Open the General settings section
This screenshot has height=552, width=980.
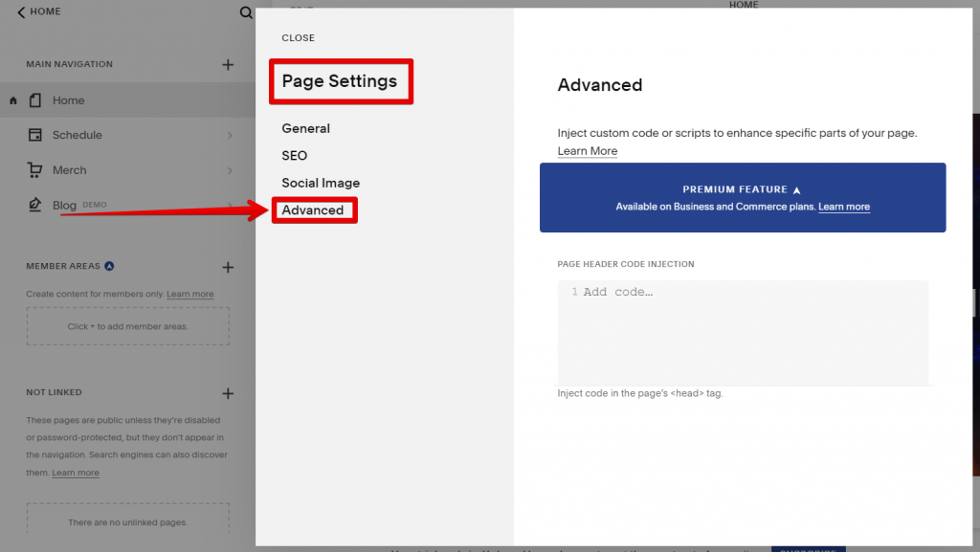pos(306,127)
